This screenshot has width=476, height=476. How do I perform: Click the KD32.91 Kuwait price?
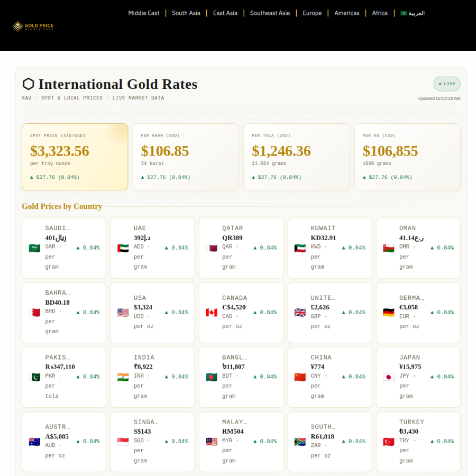click(323, 237)
